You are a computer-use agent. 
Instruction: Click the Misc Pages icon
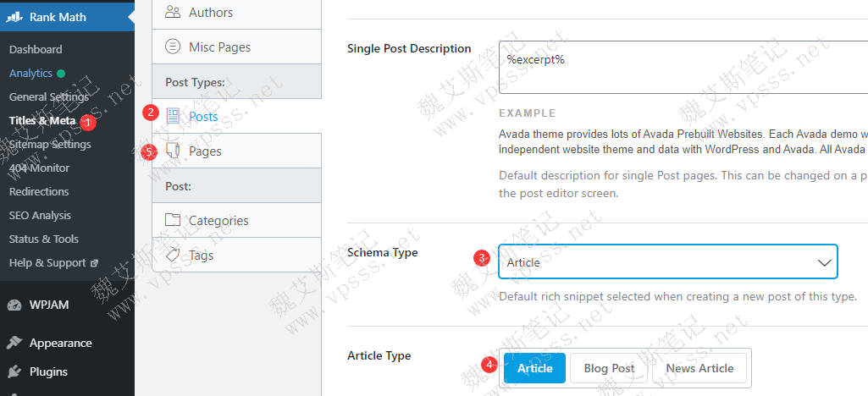tap(173, 47)
